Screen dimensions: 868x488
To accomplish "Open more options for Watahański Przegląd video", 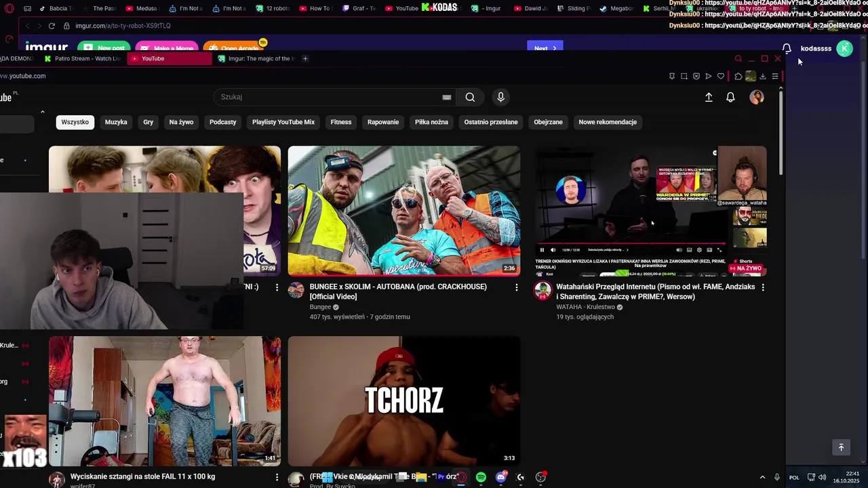I will coord(763,287).
